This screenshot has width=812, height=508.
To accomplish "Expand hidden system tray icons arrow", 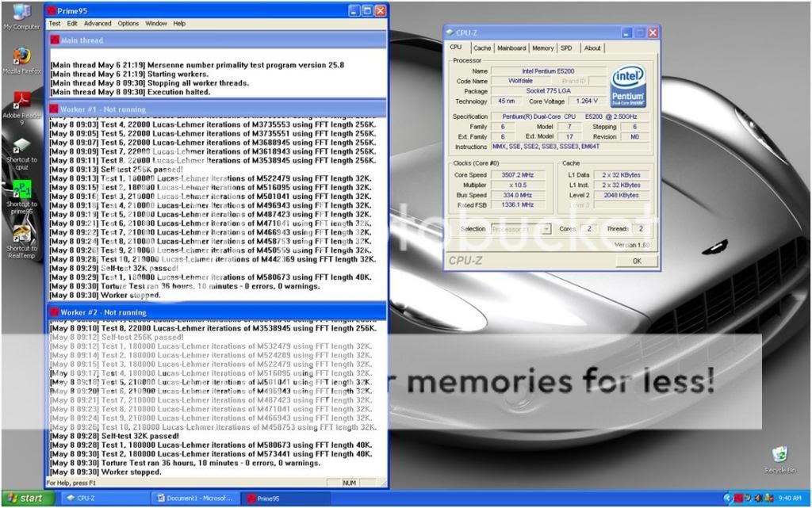I will 728,498.
